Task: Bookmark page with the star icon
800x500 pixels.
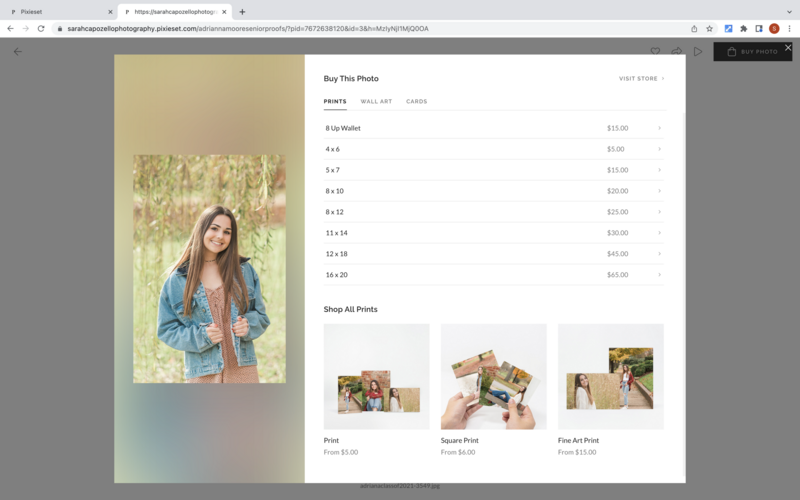Action: (x=710, y=28)
